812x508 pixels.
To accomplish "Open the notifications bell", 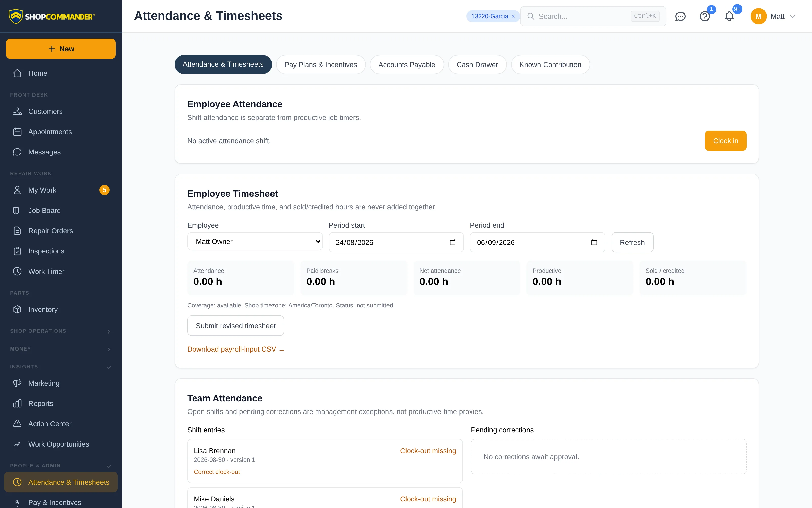I will [x=729, y=16].
